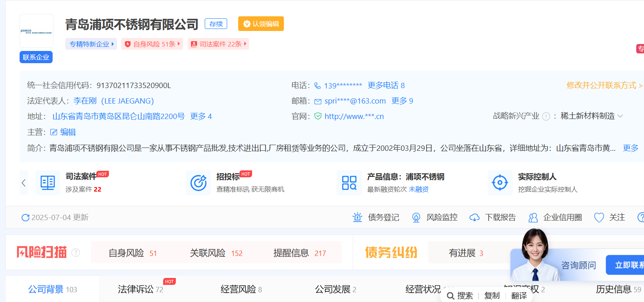Viewport: 644px width, 302px height.
Task: Switch to the 公司背景 tab
Action: click(x=53, y=289)
